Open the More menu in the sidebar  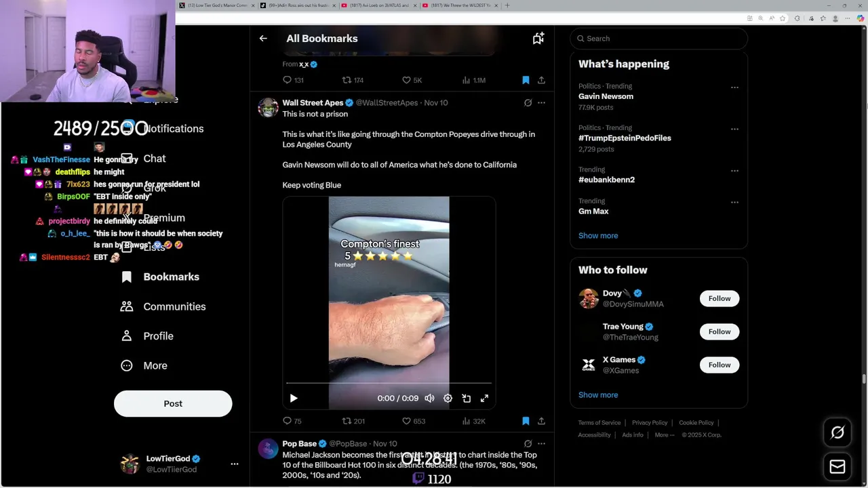144,365
